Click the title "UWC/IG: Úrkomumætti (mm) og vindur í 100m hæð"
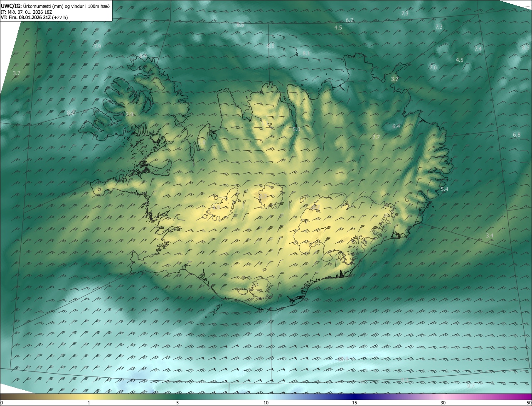 click(55, 6)
